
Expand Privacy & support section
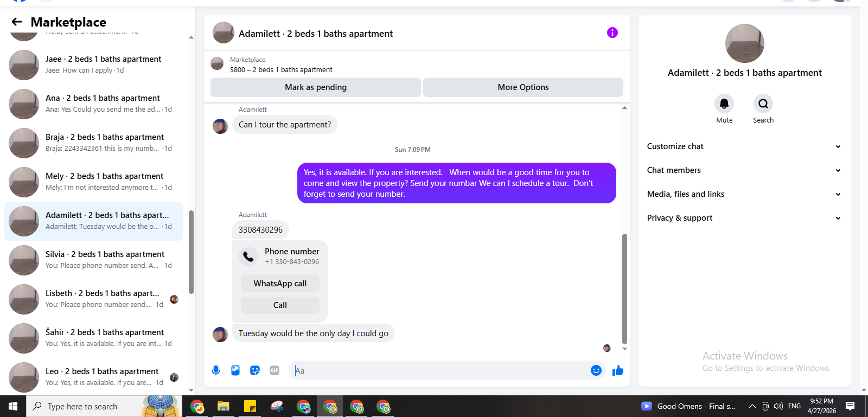click(744, 218)
